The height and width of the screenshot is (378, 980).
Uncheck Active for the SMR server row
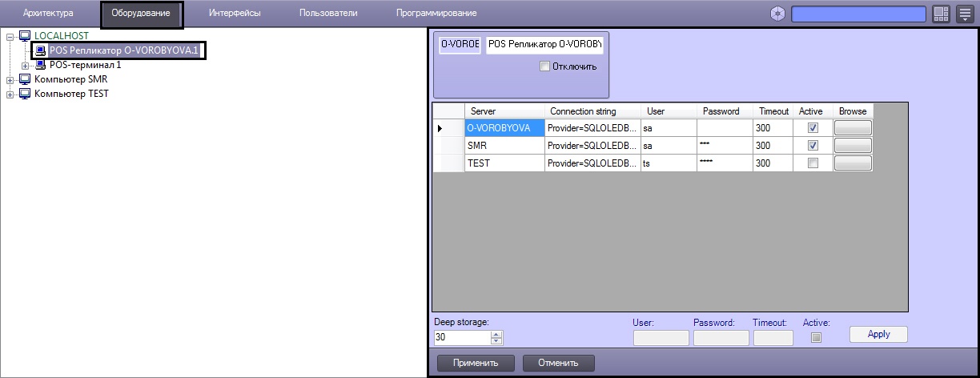tap(813, 146)
